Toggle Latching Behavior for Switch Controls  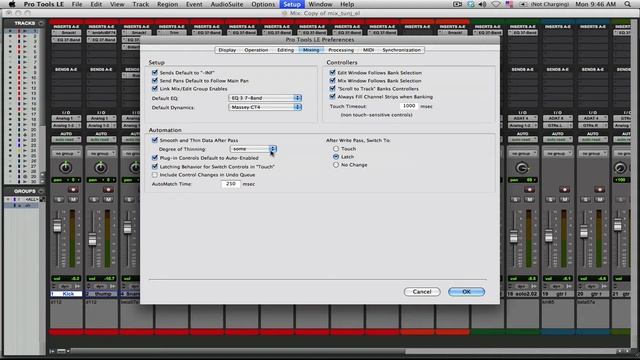155,167
